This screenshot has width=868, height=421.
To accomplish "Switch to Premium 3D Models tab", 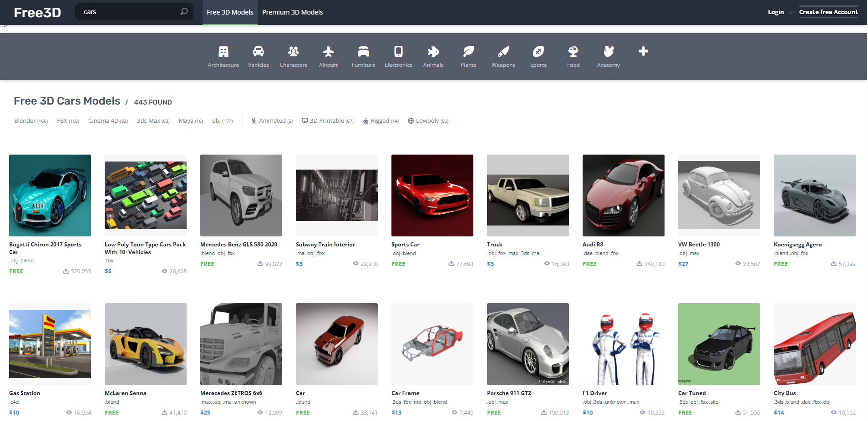I will point(292,12).
